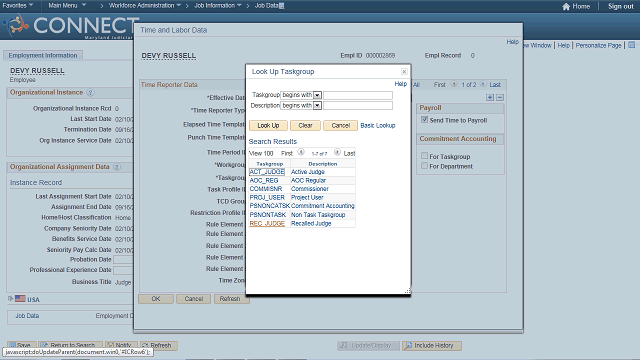Click Active Judge description cell
Image resolution: width=640 pixels, height=360 pixels.
pyautogui.click(x=307, y=172)
